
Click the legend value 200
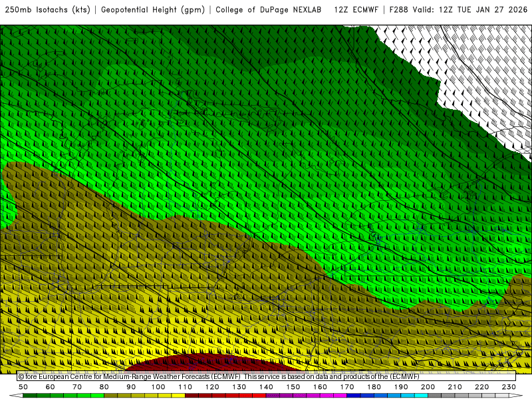pos(428,387)
